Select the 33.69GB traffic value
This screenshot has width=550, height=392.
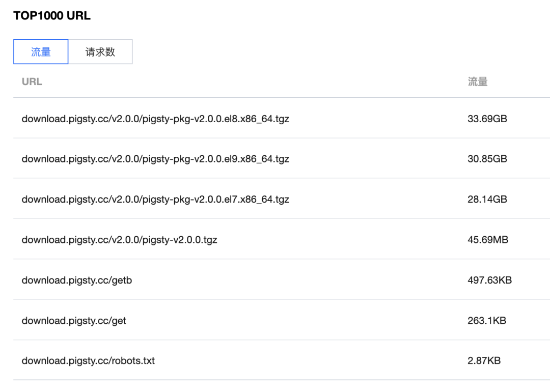point(487,119)
